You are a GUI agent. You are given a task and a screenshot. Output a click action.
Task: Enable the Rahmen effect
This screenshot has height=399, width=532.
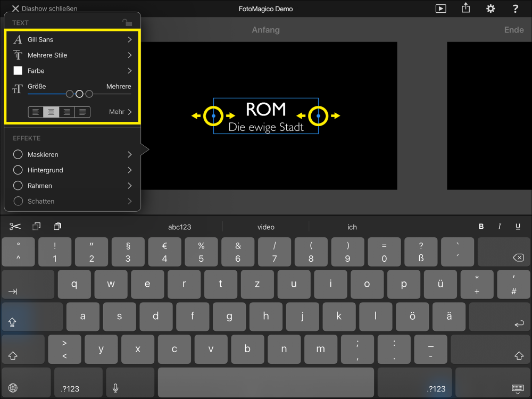tap(18, 186)
